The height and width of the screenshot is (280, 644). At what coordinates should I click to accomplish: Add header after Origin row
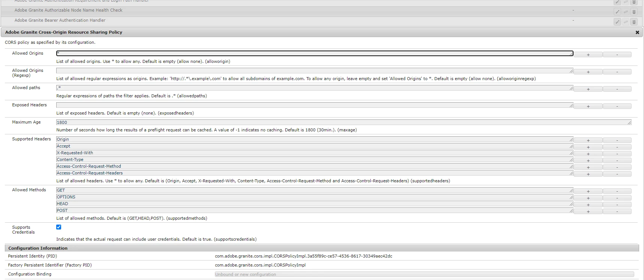588,140
